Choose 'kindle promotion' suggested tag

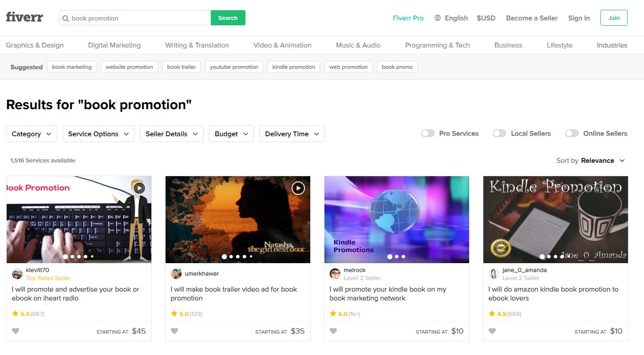pyautogui.click(x=294, y=67)
